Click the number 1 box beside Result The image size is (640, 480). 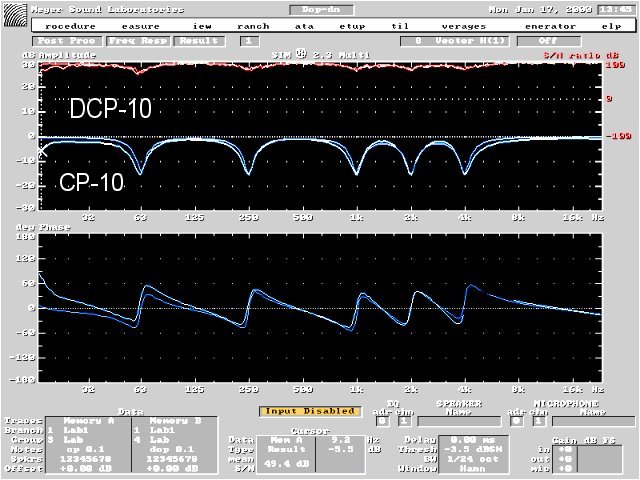pos(249,41)
